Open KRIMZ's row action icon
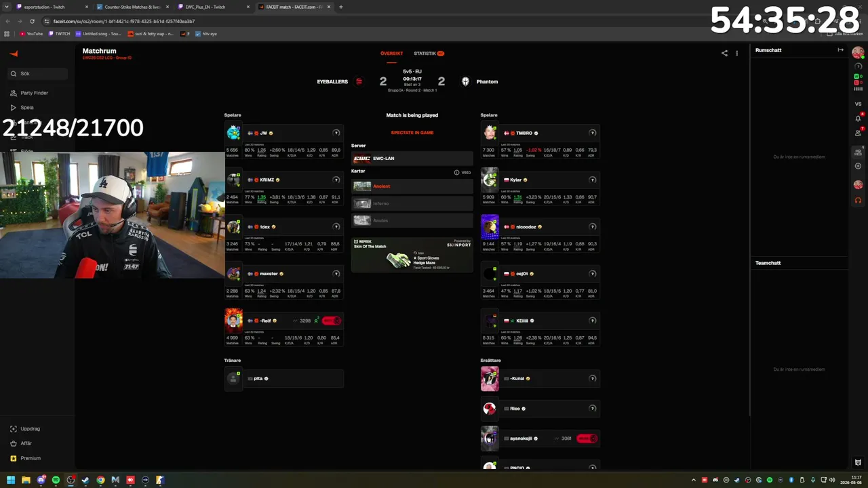The width and height of the screenshot is (868, 488). [336, 180]
